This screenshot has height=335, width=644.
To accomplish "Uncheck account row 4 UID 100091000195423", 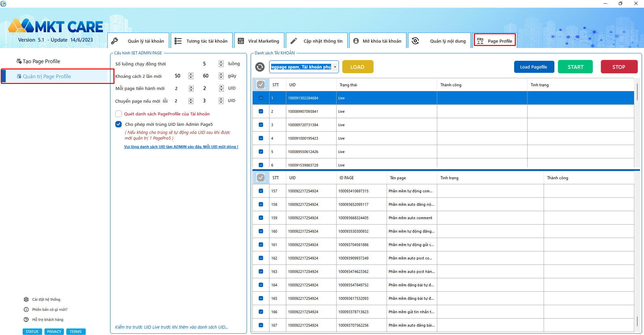I will point(261,138).
